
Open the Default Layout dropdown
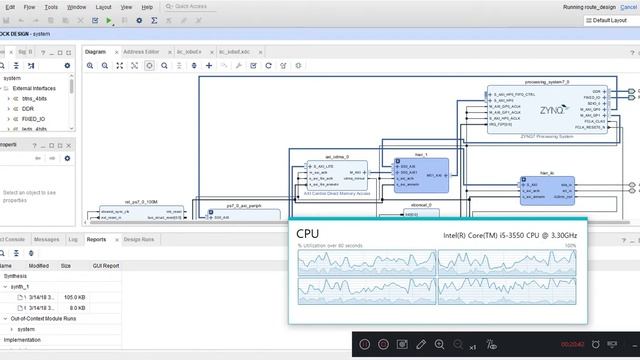pyautogui.click(x=611, y=20)
